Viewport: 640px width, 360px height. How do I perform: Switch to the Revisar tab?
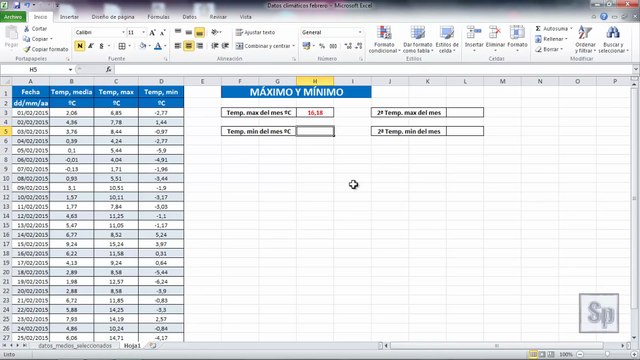(218, 17)
